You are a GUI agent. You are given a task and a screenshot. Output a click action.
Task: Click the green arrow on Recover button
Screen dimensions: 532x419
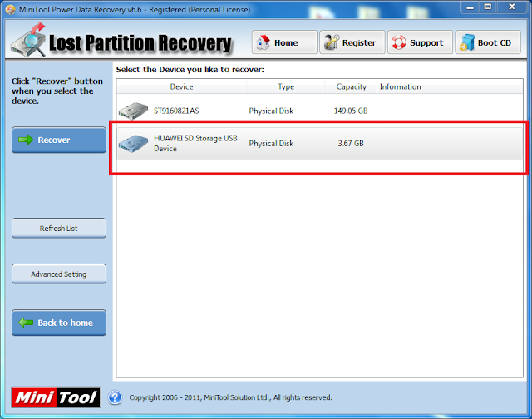tap(26, 140)
